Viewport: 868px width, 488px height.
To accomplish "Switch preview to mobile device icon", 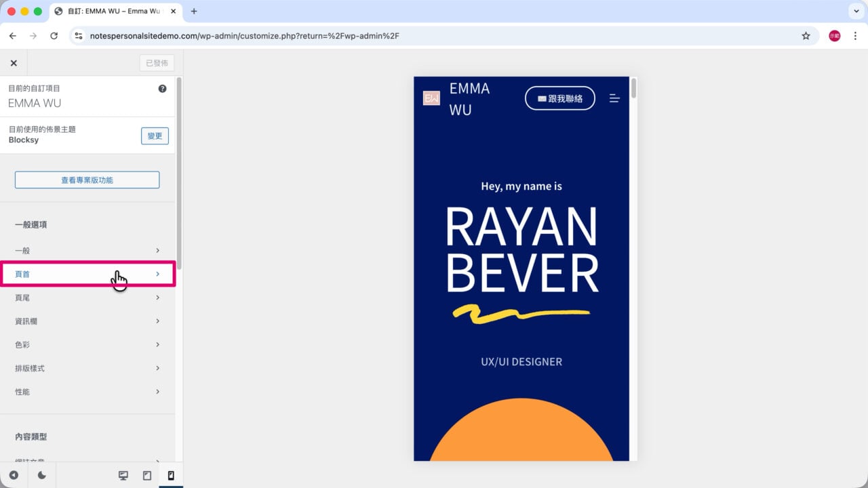I will [x=171, y=475].
